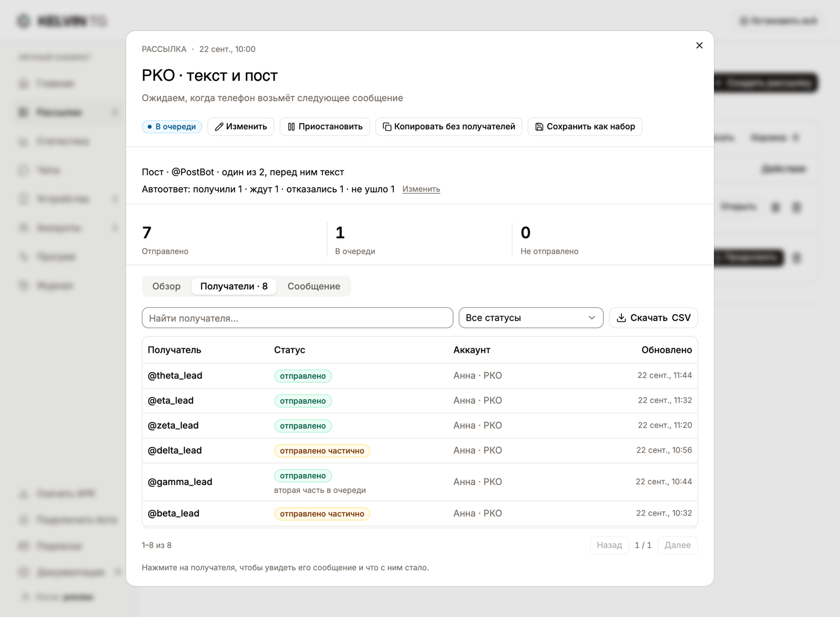
Task: Click the timestamp 22 сент., 11:20
Action: [665, 425]
